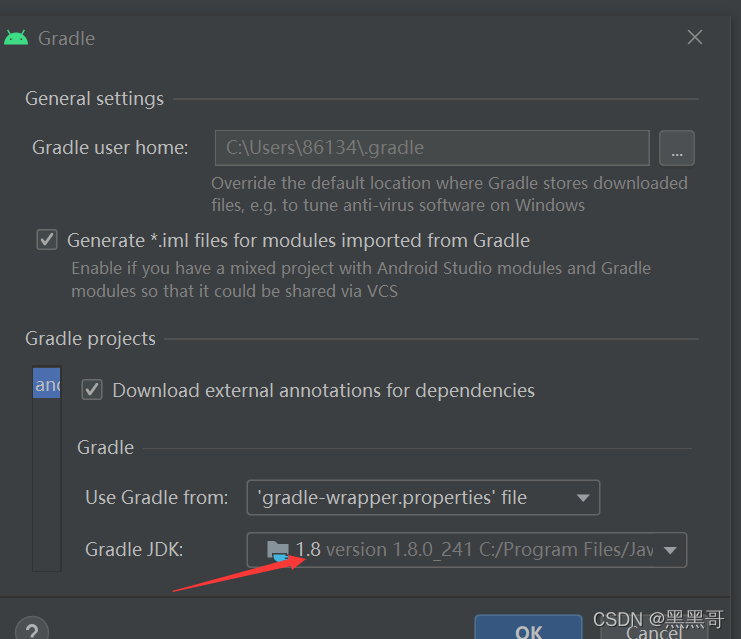Browse for Gradle user home folder

(x=677, y=148)
